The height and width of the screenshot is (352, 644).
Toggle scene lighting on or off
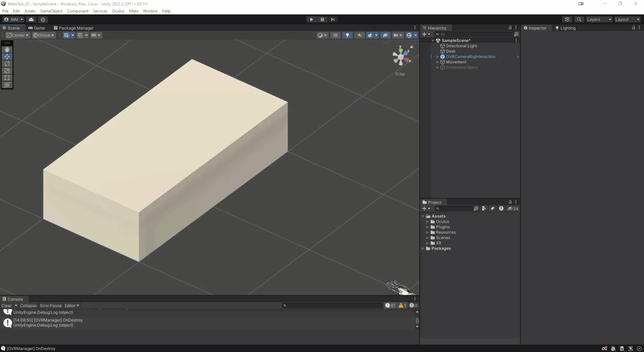tap(347, 35)
